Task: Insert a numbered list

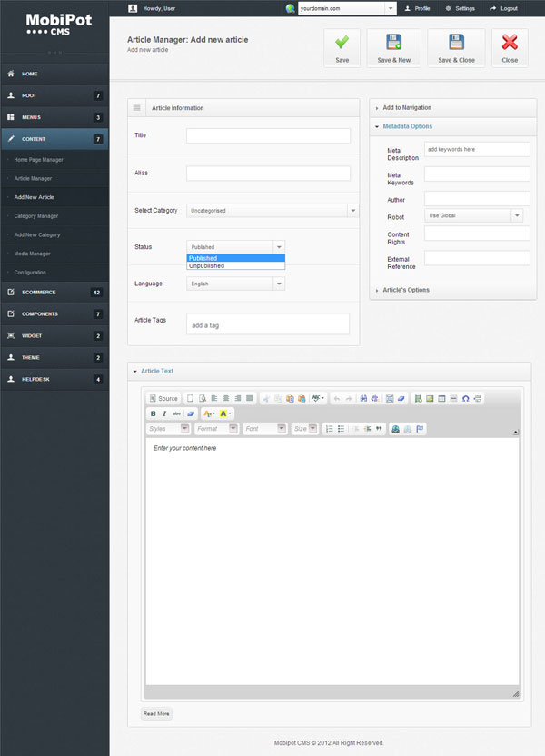Action: (x=329, y=429)
